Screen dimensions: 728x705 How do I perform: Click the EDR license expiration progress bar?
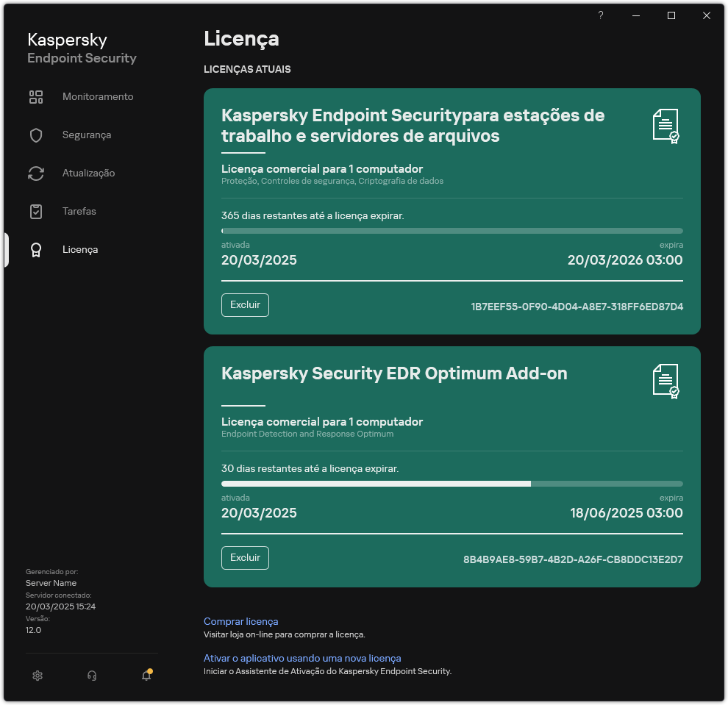pyautogui.click(x=452, y=483)
